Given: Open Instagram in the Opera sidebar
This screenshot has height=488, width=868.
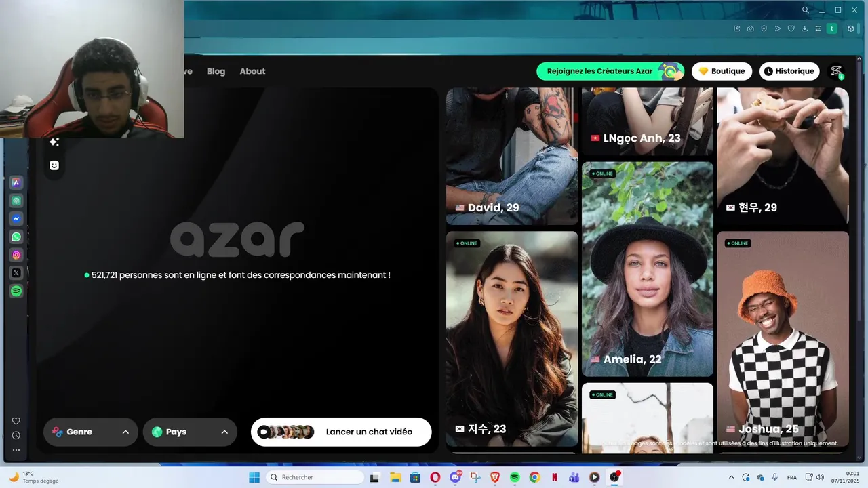Looking at the screenshot, I should pos(16,255).
